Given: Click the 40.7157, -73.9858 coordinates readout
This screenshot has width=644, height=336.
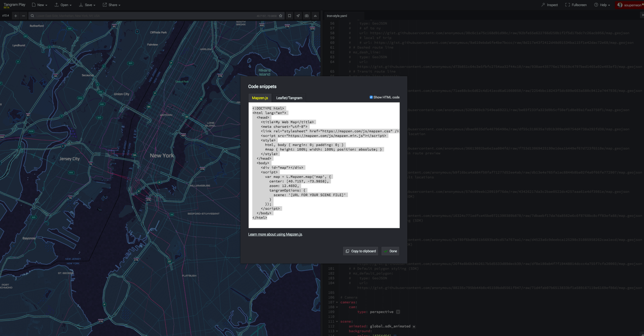Looking at the screenshot, I should tap(266, 16).
